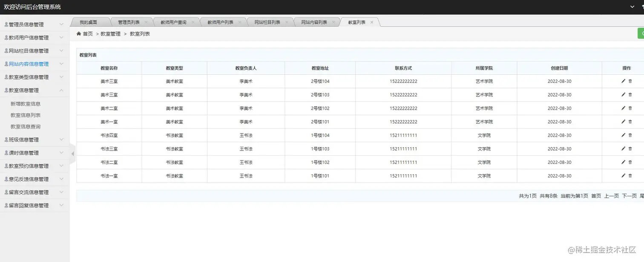Open the edit pencil for 书法四室
This screenshot has height=262, width=644.
click(x=623, y=135)
